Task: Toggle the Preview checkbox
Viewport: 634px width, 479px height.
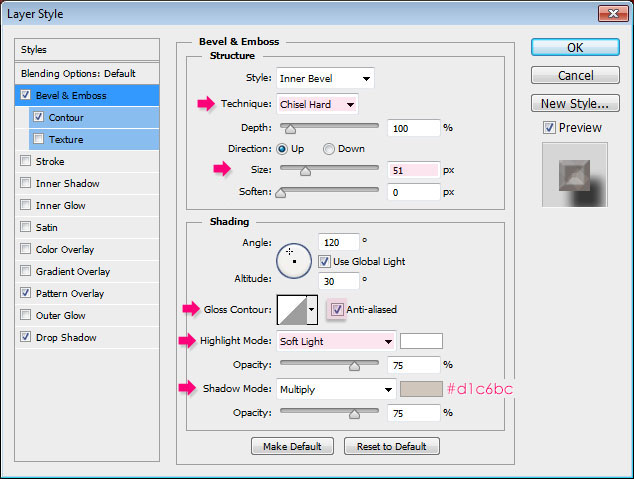Action: tap(549, 128)
